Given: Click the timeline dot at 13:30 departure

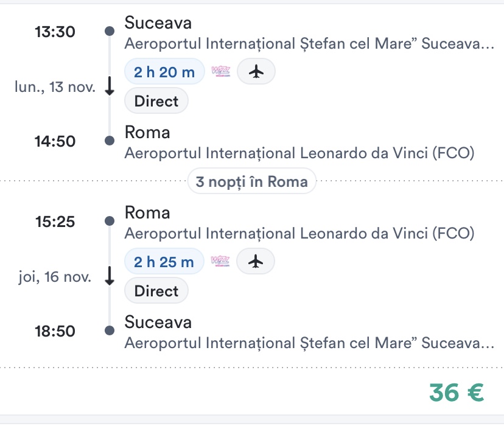Looking at the screenshot, I should click(x=110, y=31).
